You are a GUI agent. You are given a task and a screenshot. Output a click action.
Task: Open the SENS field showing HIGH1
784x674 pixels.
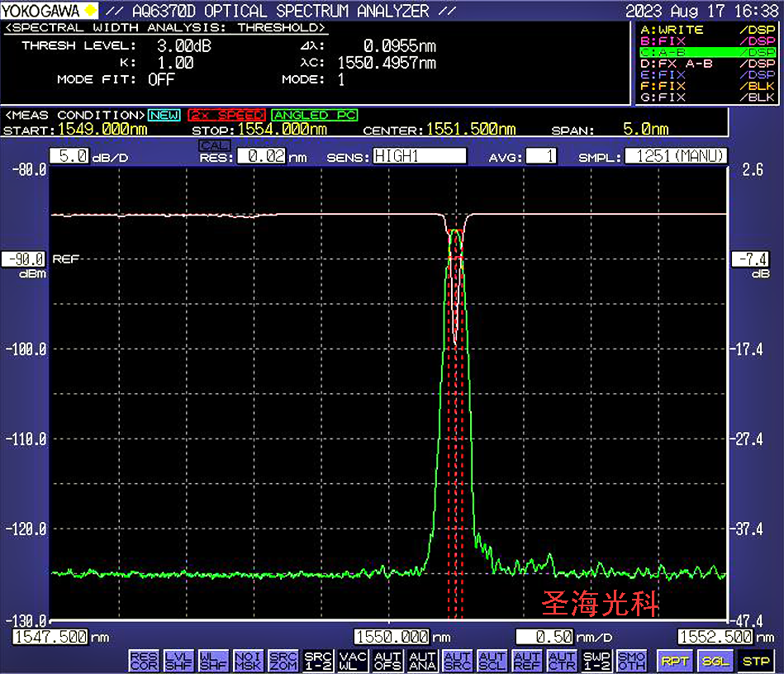click(419, 156)
